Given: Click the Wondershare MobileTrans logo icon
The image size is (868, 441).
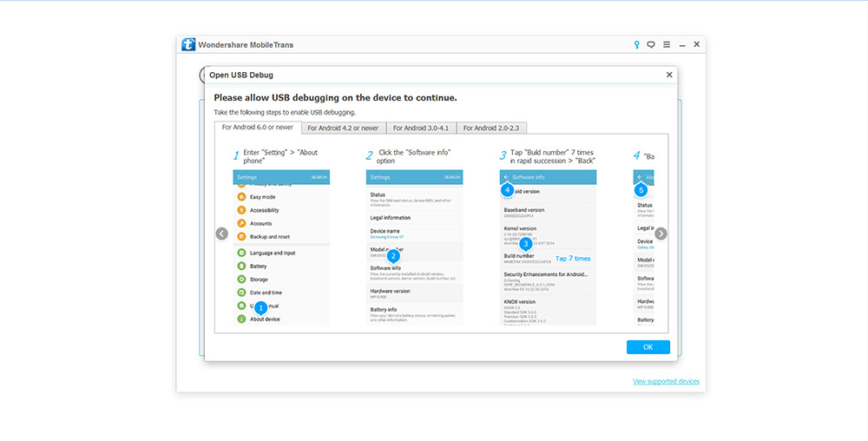Looking at the screenshot, I should [188, 45].
